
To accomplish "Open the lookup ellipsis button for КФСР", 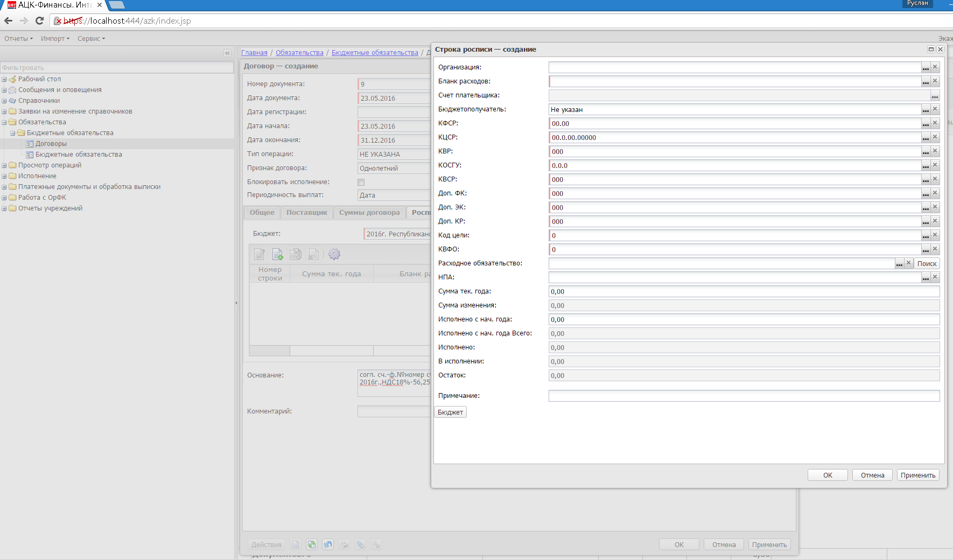I will click(926, 123).
